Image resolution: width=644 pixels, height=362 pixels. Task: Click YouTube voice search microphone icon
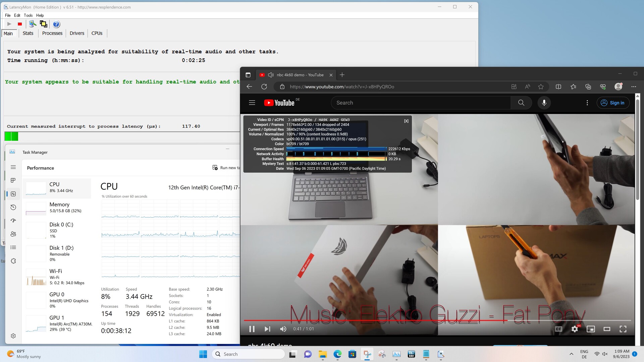544,103
